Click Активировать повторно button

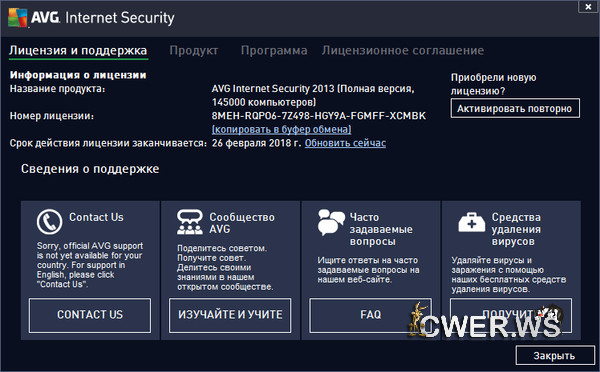515,108
